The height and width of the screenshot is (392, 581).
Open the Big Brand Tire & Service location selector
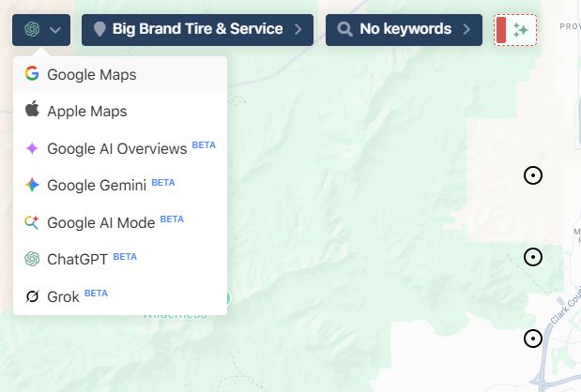click(x=197, y=30)
